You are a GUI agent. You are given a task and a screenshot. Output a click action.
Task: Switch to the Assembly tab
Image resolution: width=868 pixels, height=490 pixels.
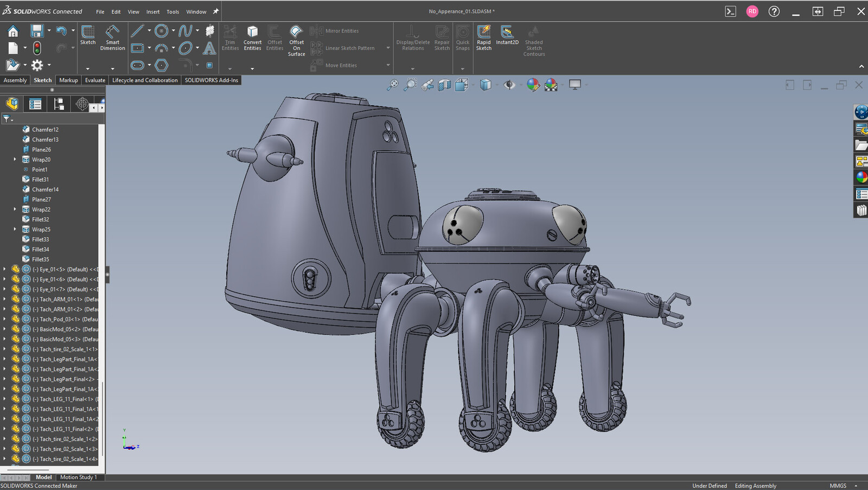tap(15, 80)
